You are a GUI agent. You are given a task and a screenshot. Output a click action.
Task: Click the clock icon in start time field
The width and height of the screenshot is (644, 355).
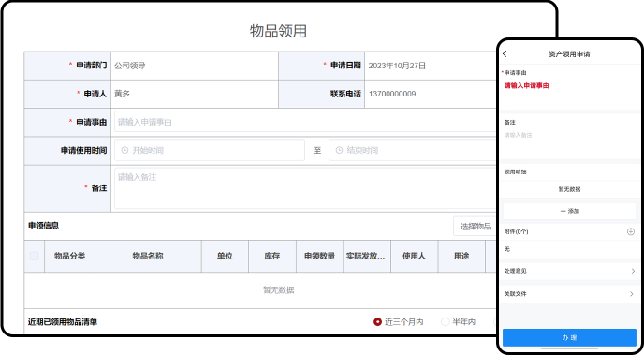[x=124, y=151]
